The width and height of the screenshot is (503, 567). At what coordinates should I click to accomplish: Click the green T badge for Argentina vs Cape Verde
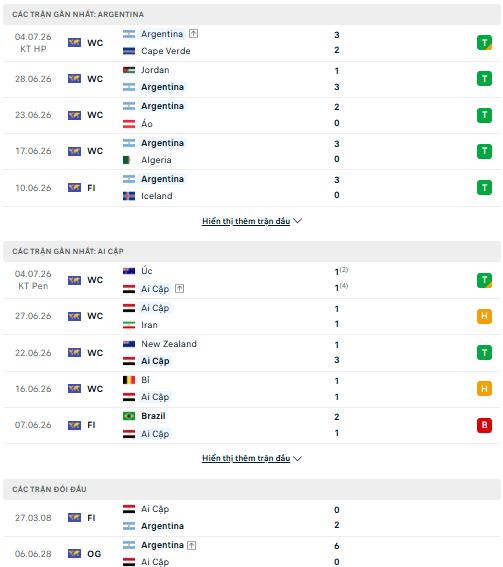pyautogui.click(x=484, y=43)
